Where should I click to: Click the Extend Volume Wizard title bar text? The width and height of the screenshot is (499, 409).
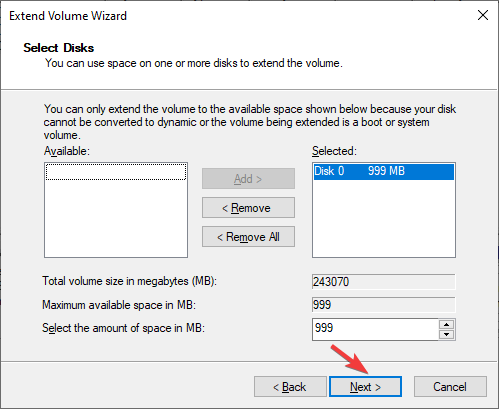(68, 16)
